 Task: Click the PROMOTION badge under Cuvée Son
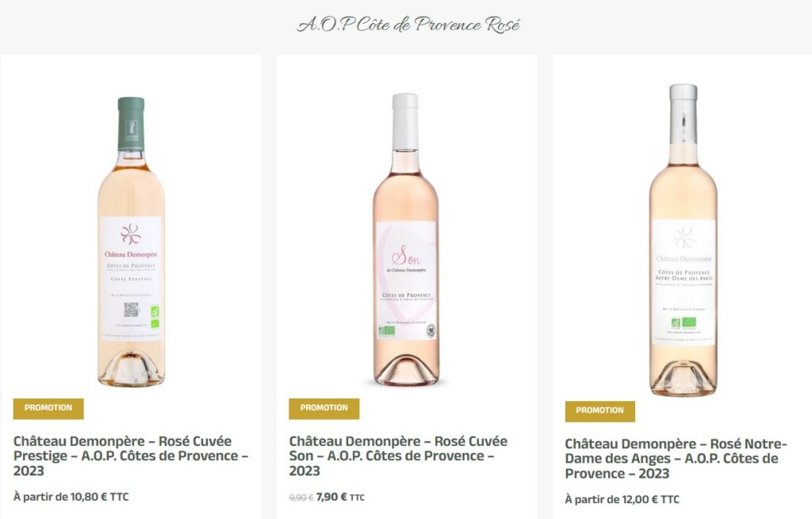coord(324,408)
